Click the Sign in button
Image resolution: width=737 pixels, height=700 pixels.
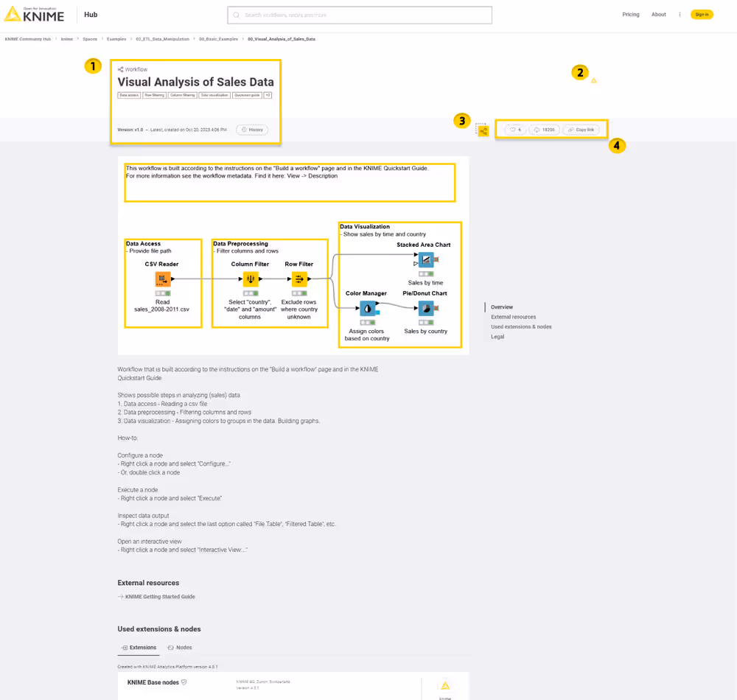tap(701, 14)
